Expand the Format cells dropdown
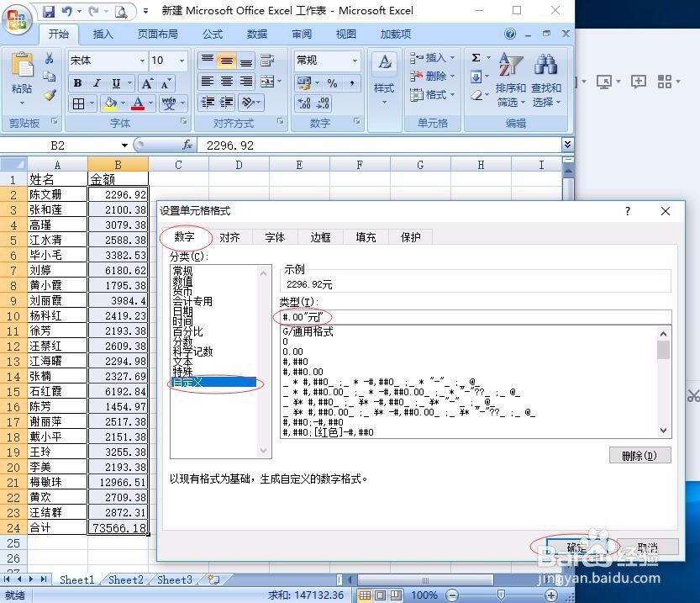This screenshot has width=700, height=603. (452, 95)
